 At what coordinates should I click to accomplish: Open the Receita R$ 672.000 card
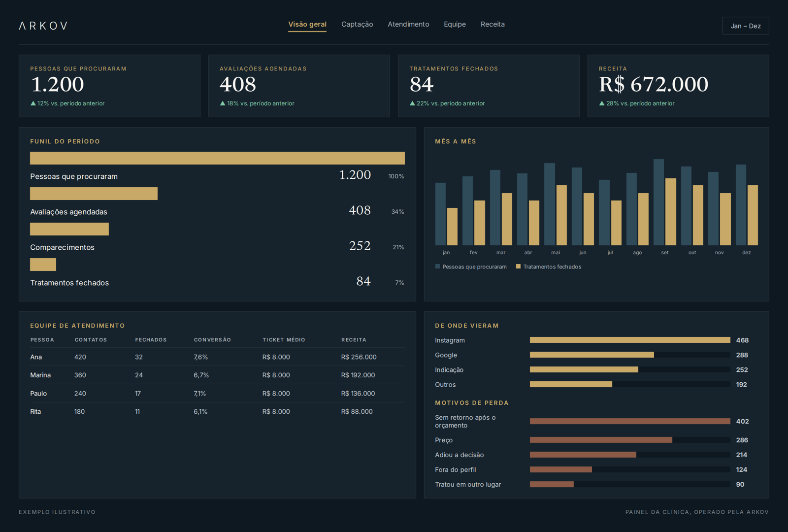[x=678, y=86]
